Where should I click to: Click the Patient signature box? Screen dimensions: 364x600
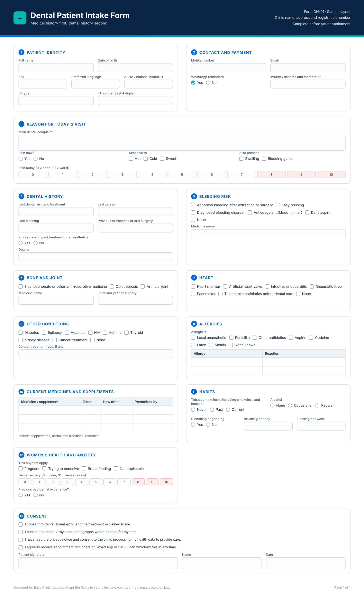click(98, 563)
